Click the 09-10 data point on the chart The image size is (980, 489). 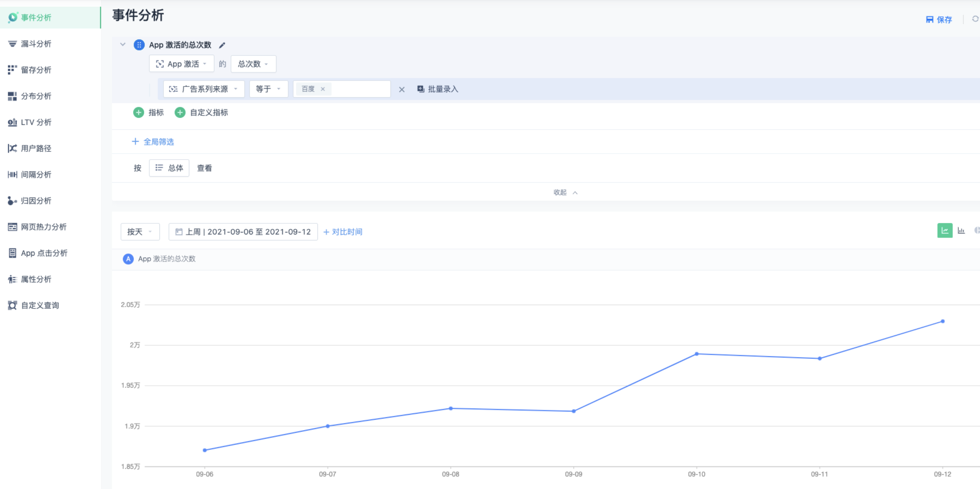click(x=696, y=354)
